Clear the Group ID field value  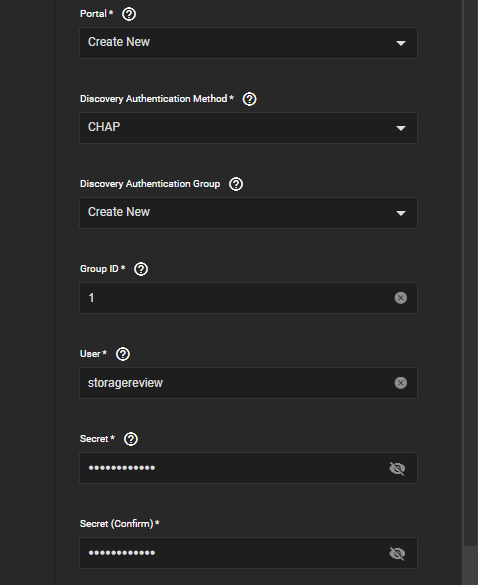[400, 298]
